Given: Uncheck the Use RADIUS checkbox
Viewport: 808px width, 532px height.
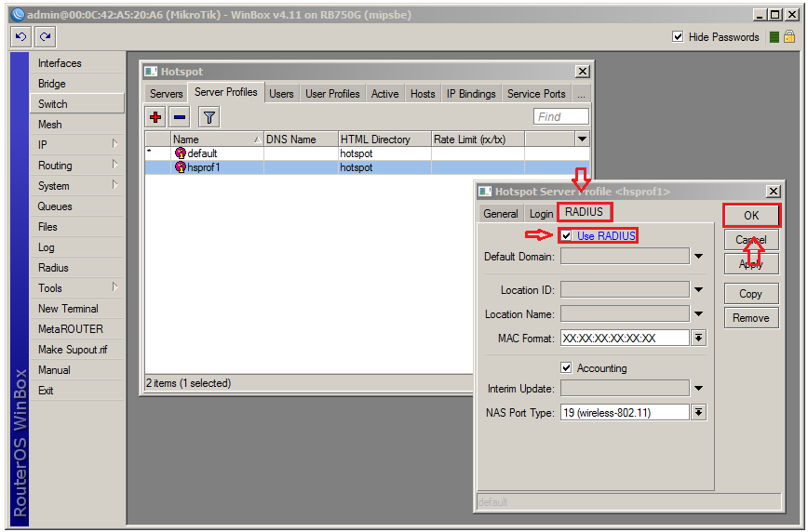Looking at the screenshot, I should (x=566, y=236).
